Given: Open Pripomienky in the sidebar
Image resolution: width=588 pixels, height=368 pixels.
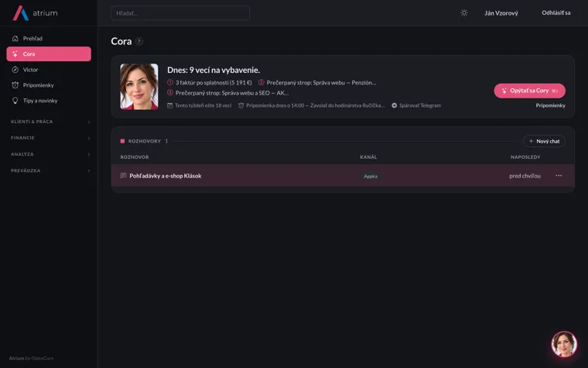Looking at the screenshot, I should [49, 85].
